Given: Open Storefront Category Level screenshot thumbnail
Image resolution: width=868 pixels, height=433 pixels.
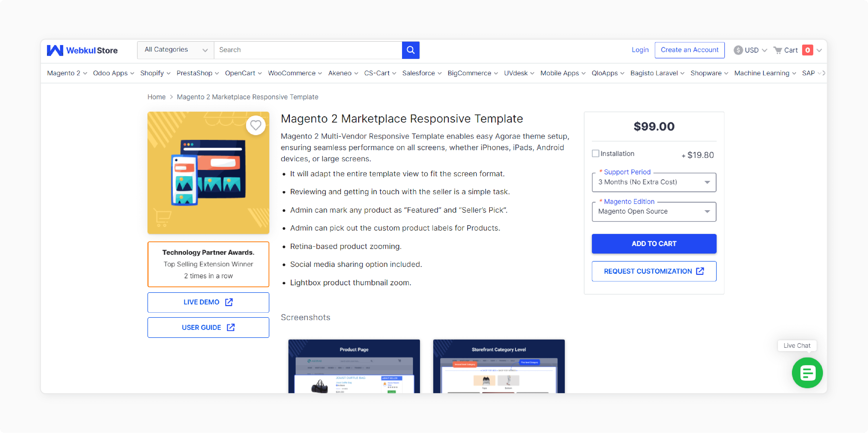Looking at the screenshot, I should [499, 366].
